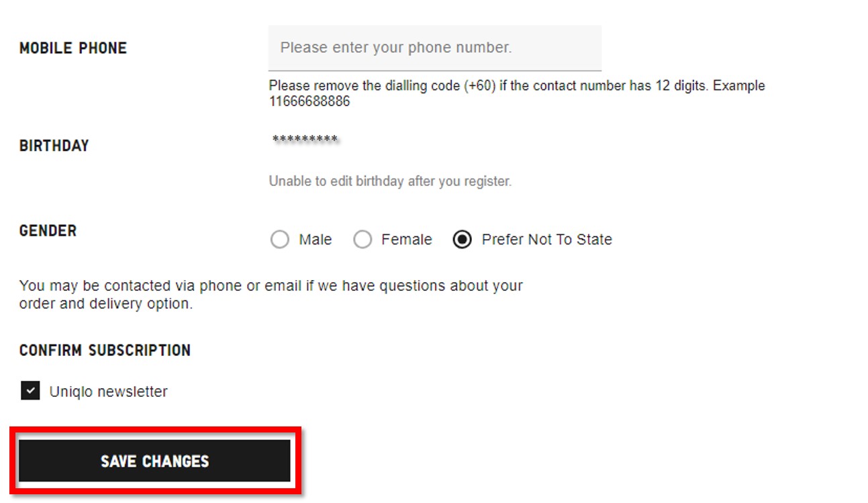
Task: Click the example number 11666688886
Action: [309, 102]
